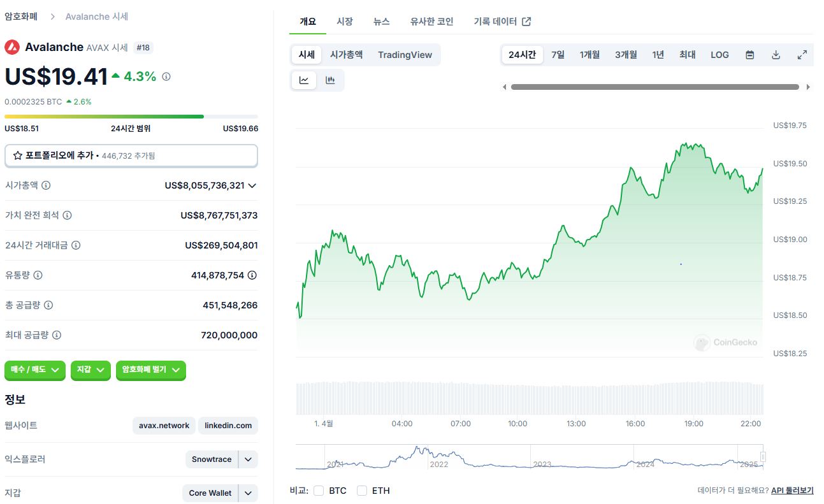The width and height of the screenshot is (824, 504).
Task: Click right arrow of the time range scroller
Action: coord(809,87)
